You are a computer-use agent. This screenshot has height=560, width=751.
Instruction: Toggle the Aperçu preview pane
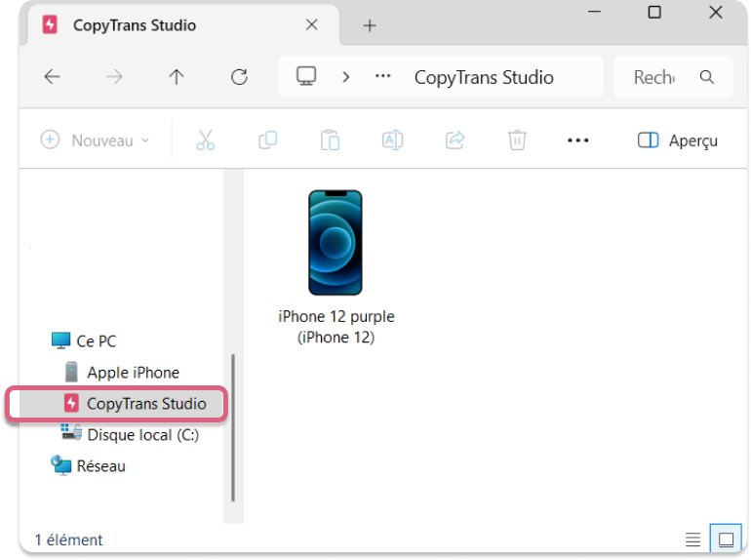(678, 140)
